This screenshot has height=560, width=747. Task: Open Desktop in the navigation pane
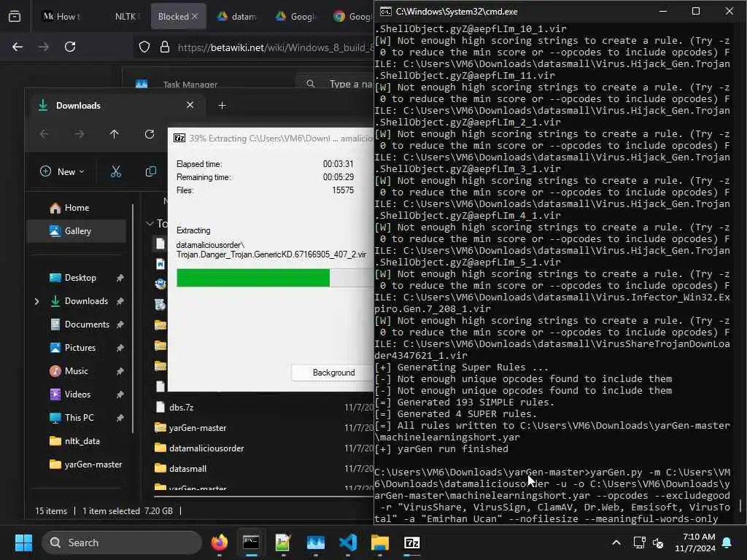(x=80, y=278)
